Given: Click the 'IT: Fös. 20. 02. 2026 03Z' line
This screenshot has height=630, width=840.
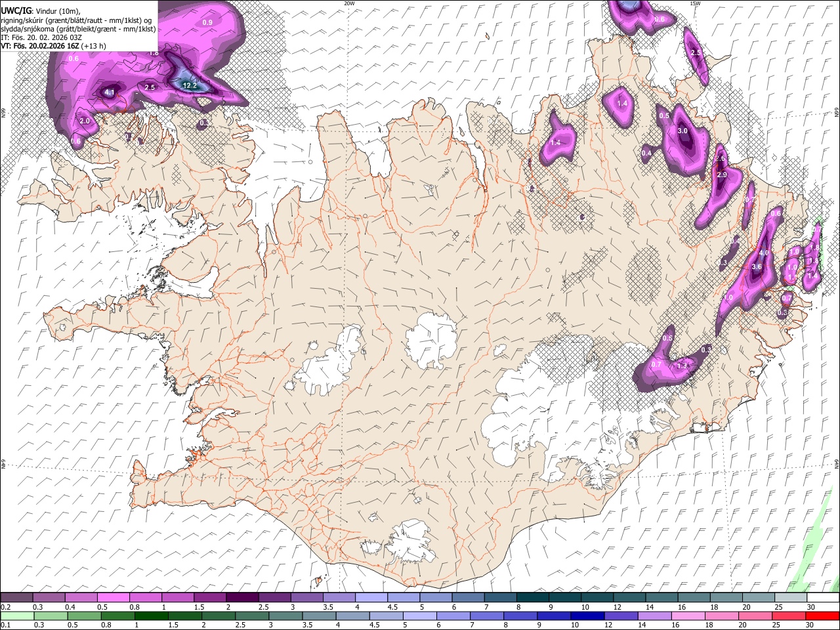Looking at the screenshot, I should pos(41,37).
